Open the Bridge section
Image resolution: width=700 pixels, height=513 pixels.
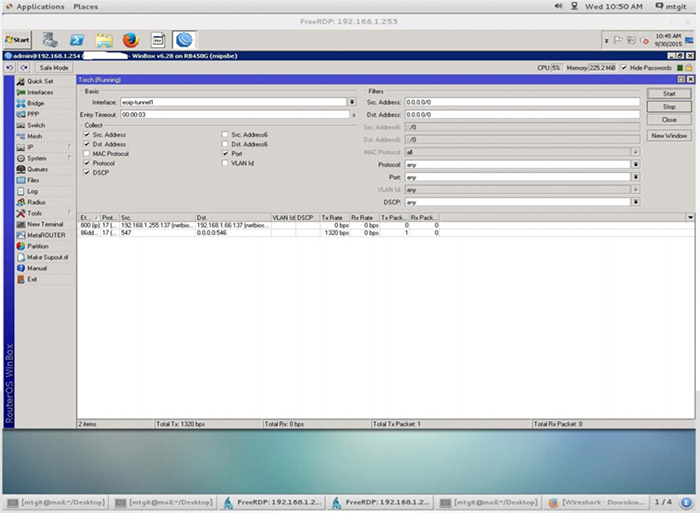[36, 103]
